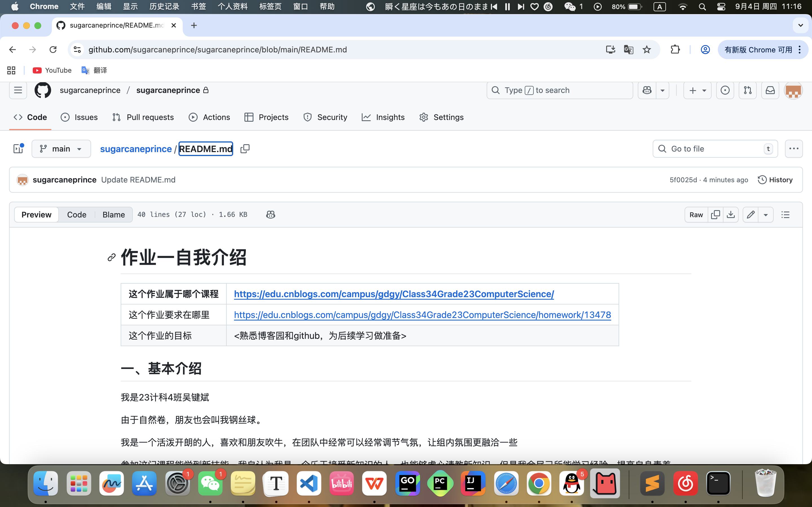Open your pull requests icon in the header

click(748, 90)
